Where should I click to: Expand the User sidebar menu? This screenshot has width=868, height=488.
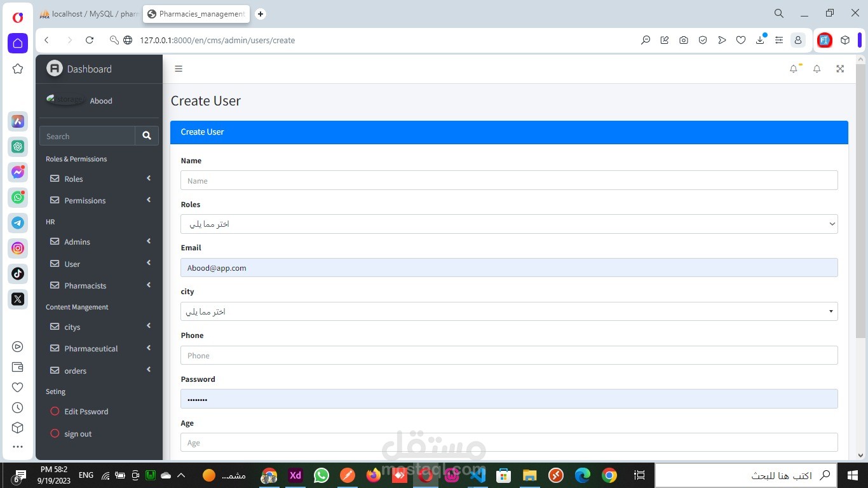click(98, 264)
